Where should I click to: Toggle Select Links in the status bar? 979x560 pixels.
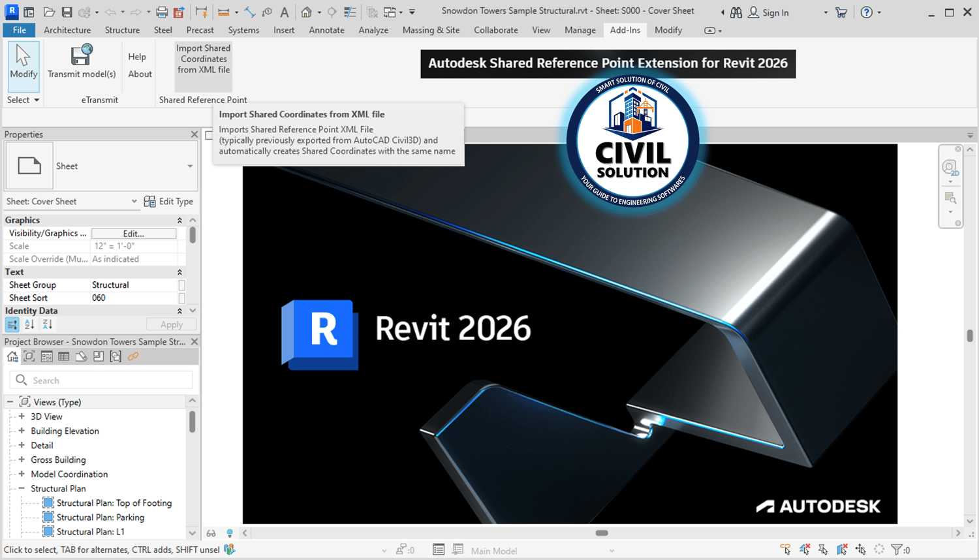pyautogui.click(x=785, y=550)
